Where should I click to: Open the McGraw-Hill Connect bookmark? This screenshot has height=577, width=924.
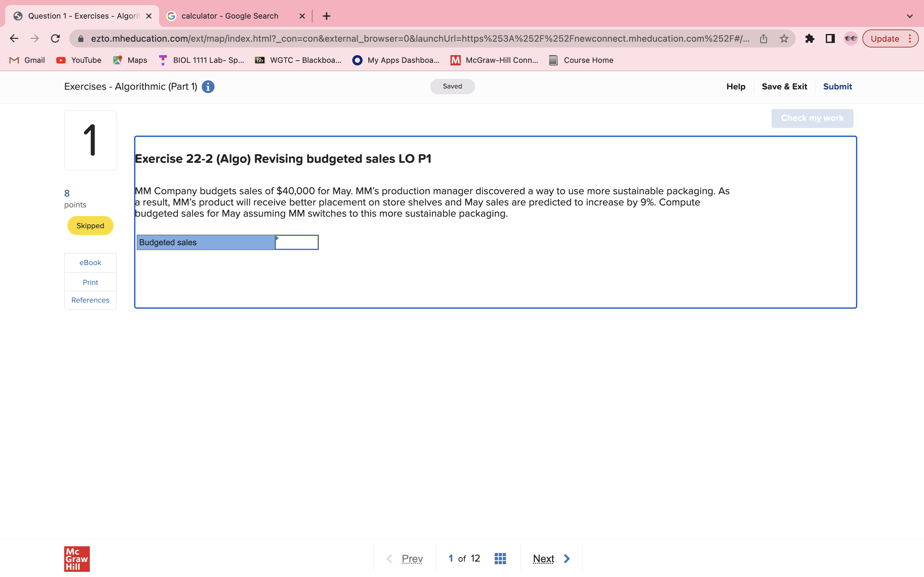click(x=494, y=60)
